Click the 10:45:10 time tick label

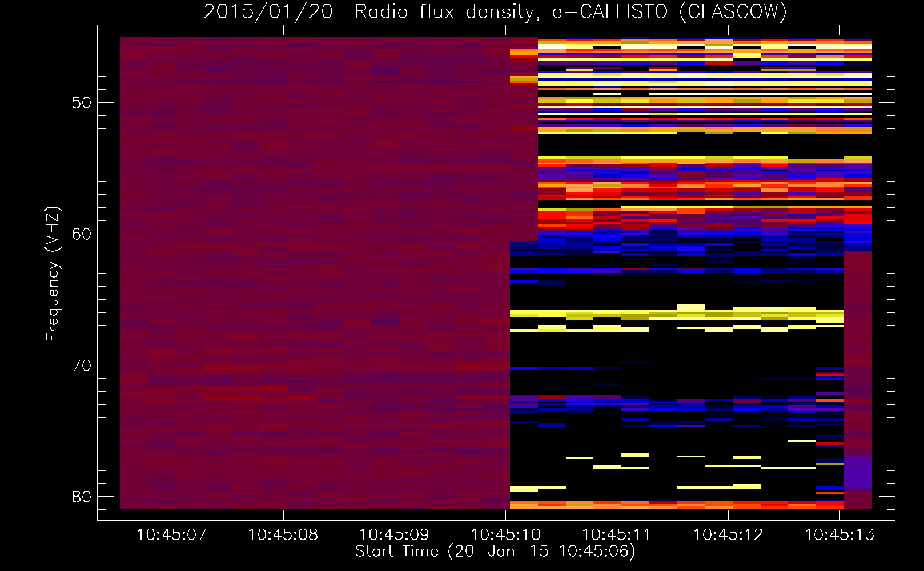pos(505,535)
